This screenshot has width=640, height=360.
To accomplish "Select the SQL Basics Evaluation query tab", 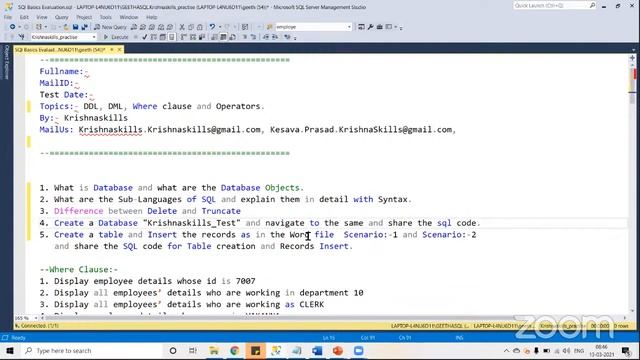I will [x=60, y=49].
